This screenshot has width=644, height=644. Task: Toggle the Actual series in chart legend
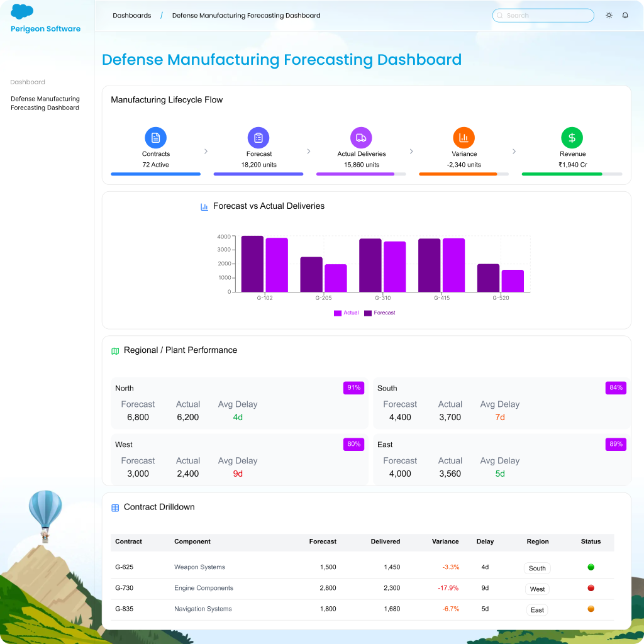pyautogui.click(x=347, y=313)
